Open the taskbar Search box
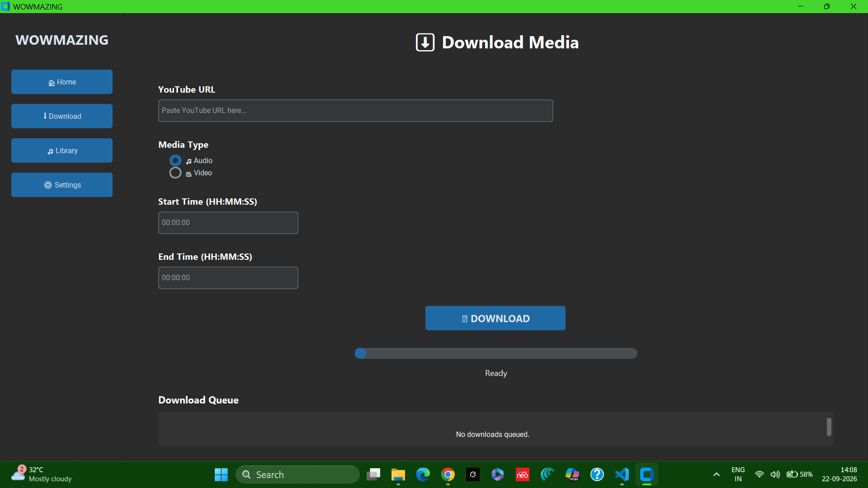868x488 pixels. (x=297, y=474)
